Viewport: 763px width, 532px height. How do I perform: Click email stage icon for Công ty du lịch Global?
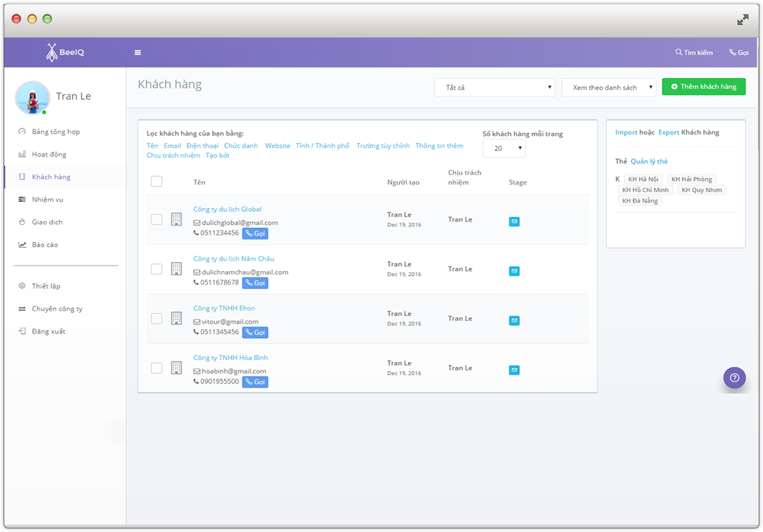pos(514,222)
